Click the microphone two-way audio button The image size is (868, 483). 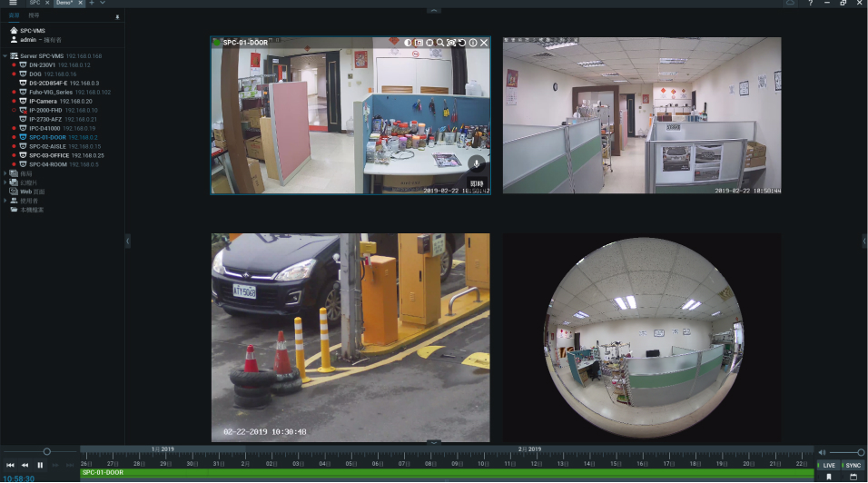[476, 163]
